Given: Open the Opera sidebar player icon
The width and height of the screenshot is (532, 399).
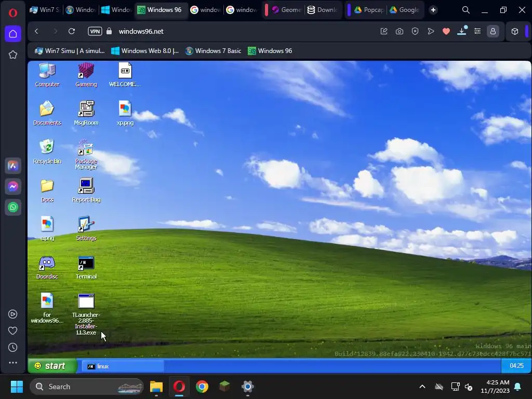Looking at the screenshot, I should click(x=13, y=314).
